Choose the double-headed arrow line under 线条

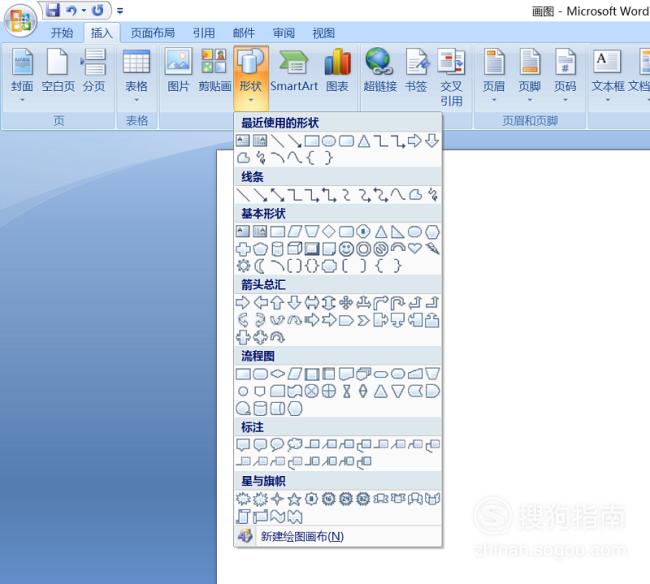point(277,195)
